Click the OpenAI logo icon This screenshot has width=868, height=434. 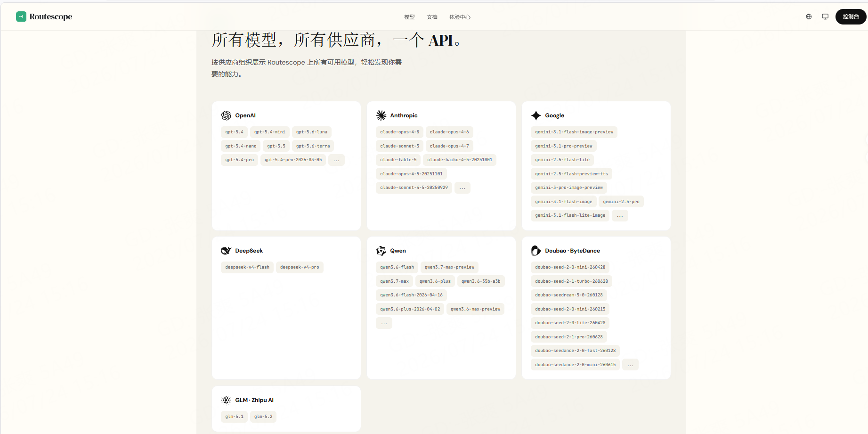tap(226, 115)
